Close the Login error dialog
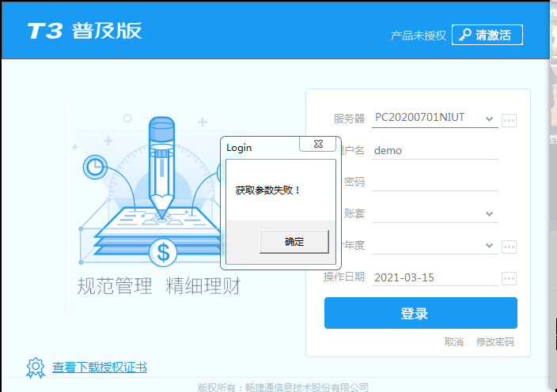The width and height of the screenshot is (557, 392). point(318,144)
